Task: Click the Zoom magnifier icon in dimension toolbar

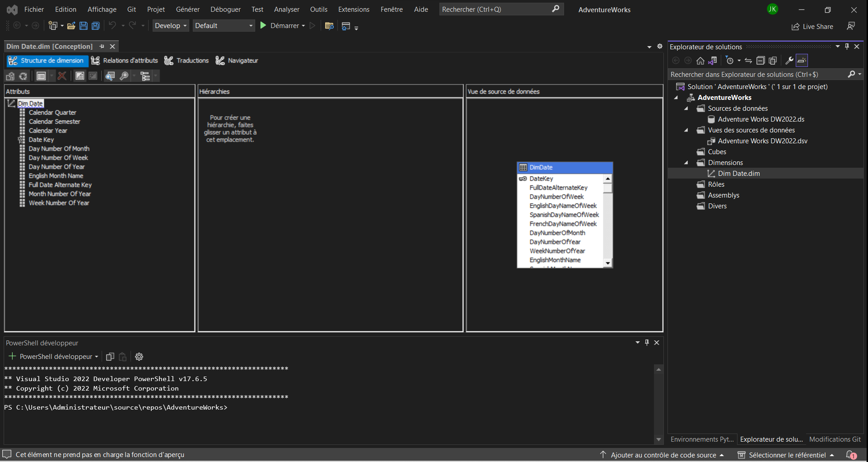Action: click(x=124, y=76)
